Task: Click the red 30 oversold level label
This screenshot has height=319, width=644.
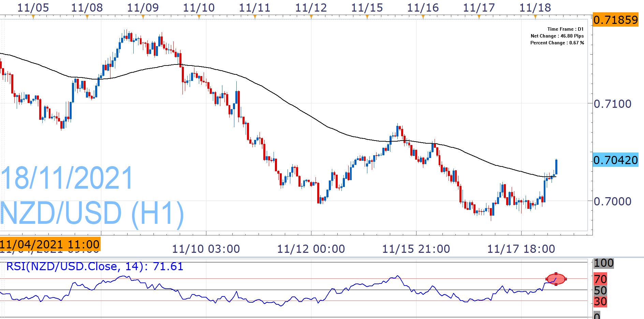Action: tap(600, 302)
